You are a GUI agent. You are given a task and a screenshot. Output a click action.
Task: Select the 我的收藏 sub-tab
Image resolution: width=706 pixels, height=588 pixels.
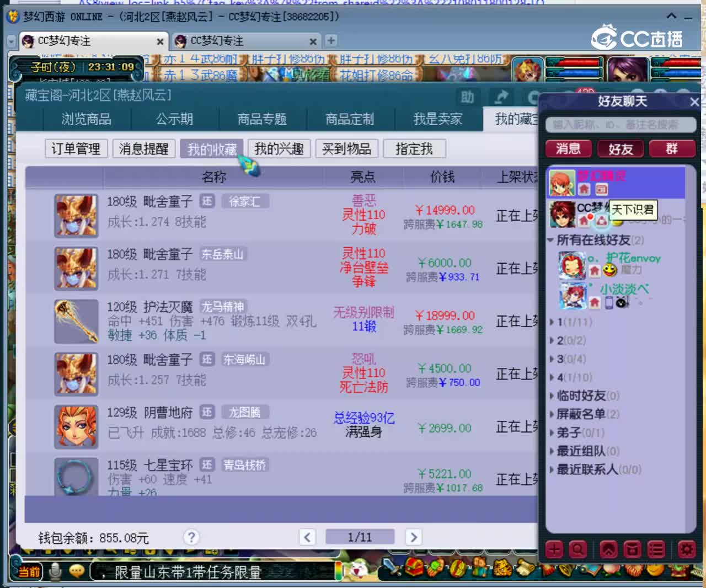pyautogui.click(x=212, y=149)
